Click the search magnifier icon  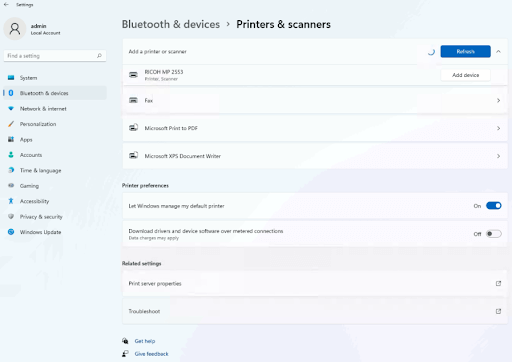99,56
